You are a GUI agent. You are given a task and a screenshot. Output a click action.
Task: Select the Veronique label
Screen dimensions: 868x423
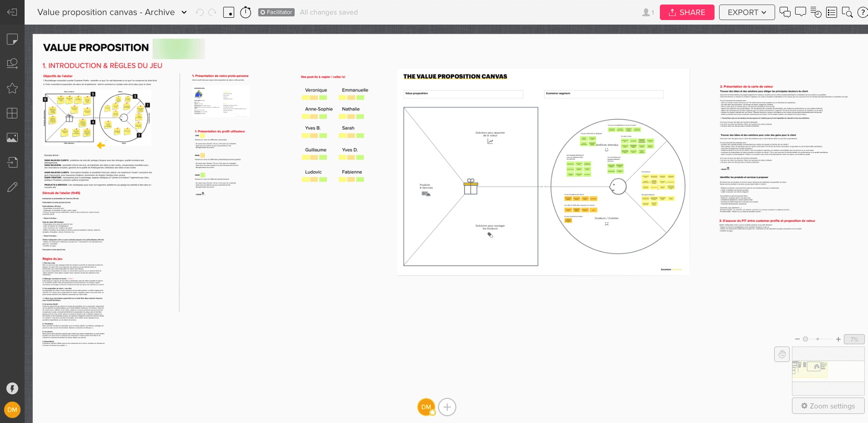(316, 90)
